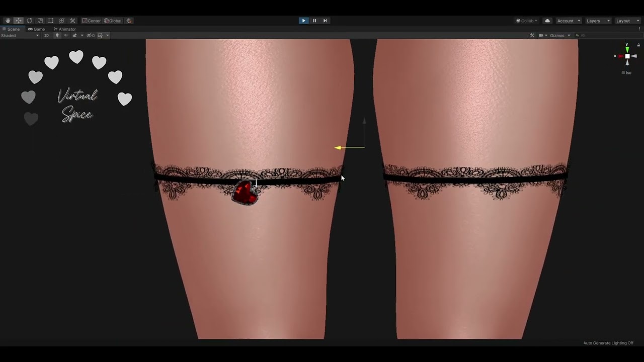
Task: Switch to the Animator tab
Action: click(x=65, y=29)
